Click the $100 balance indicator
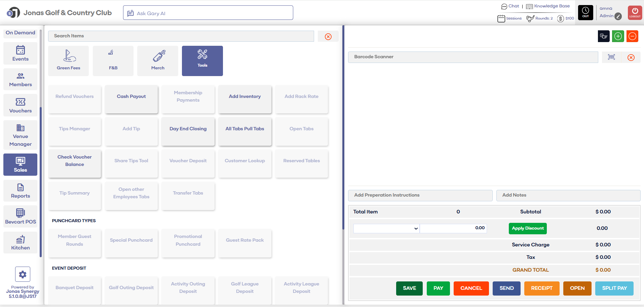644x307 pixels. tap(566, 19)
